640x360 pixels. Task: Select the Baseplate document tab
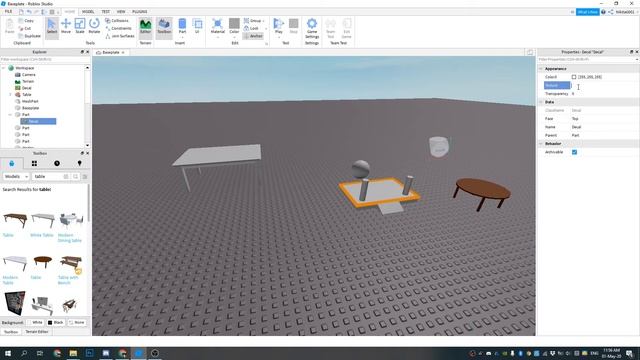pyautogui.click(x=111, y=52)
